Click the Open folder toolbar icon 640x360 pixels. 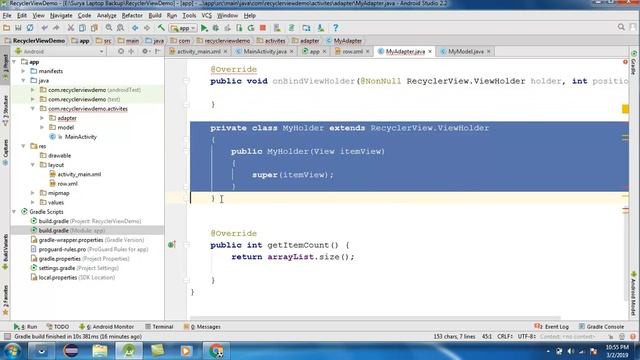click(x=7, y=28)
